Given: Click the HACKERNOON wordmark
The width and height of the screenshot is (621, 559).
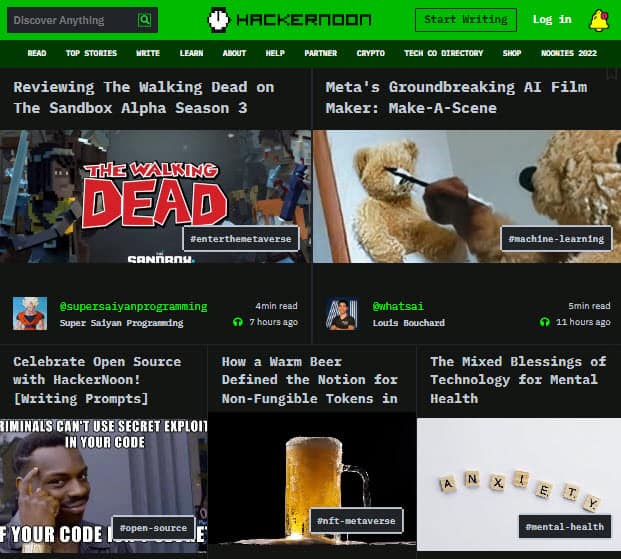Looking at the screenshot, I should 304,19.
